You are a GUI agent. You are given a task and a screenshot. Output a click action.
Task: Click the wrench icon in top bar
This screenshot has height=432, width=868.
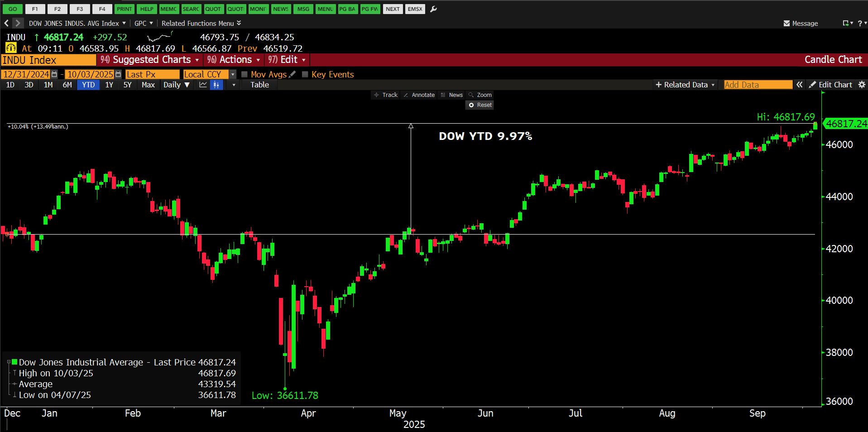coord(433,9)
